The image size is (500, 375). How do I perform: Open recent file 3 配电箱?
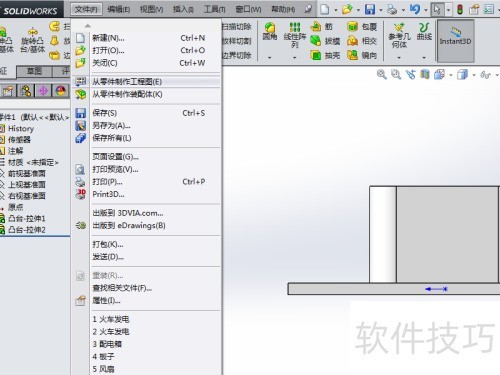107,344
